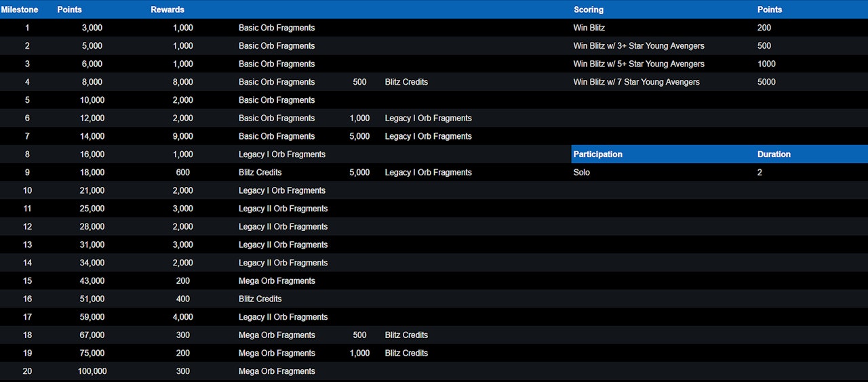Click the Rewards column header
Image resolution: width=868 pixels, height=382 pixels.
[167, 9]
